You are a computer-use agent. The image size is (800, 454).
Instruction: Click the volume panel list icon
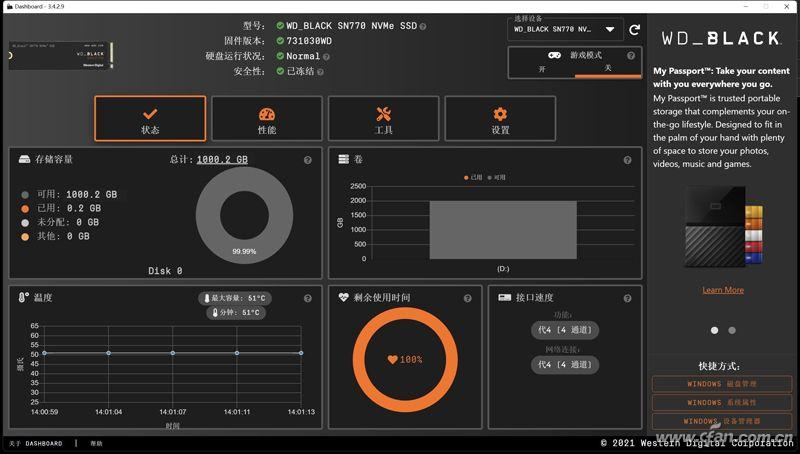click(x=344, y=159)
